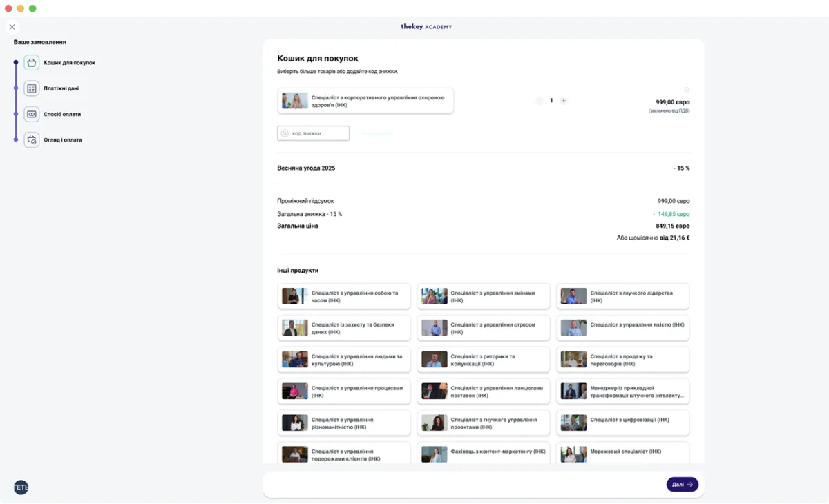Go to Огляд і оплата step label

[x=63, y=139]
